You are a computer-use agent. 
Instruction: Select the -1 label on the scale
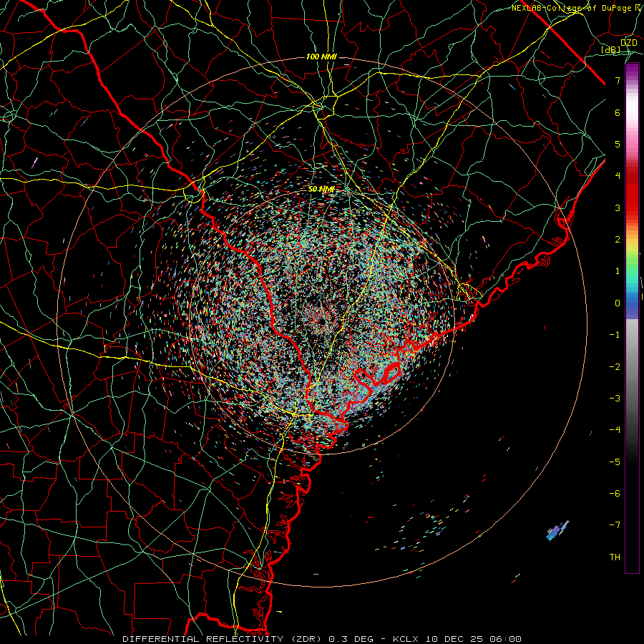tap(615, 335)
